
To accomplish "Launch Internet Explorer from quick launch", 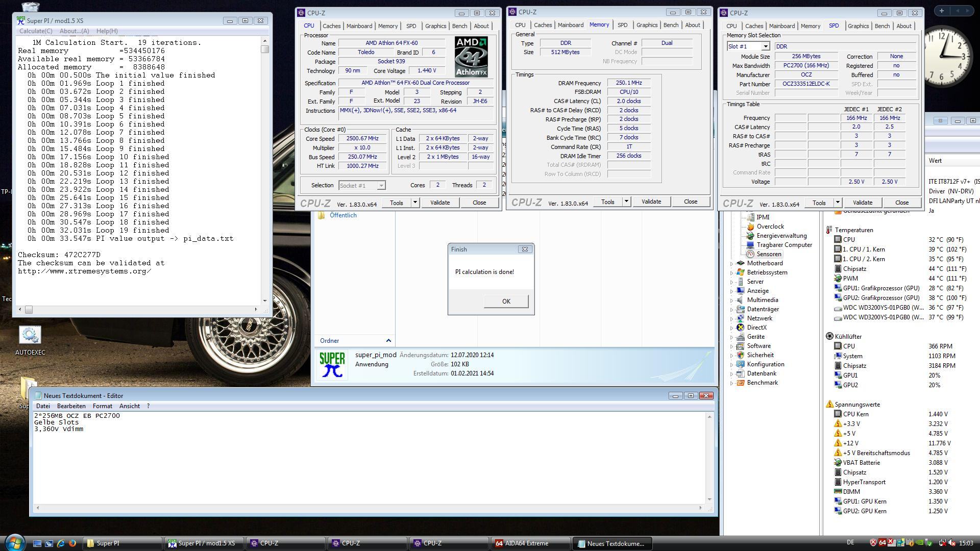I will 61,543.
